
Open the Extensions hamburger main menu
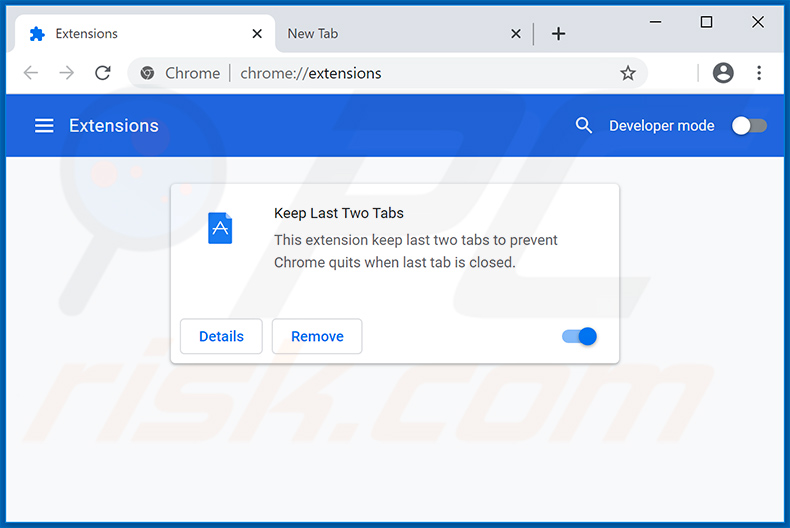pos(44,125)
